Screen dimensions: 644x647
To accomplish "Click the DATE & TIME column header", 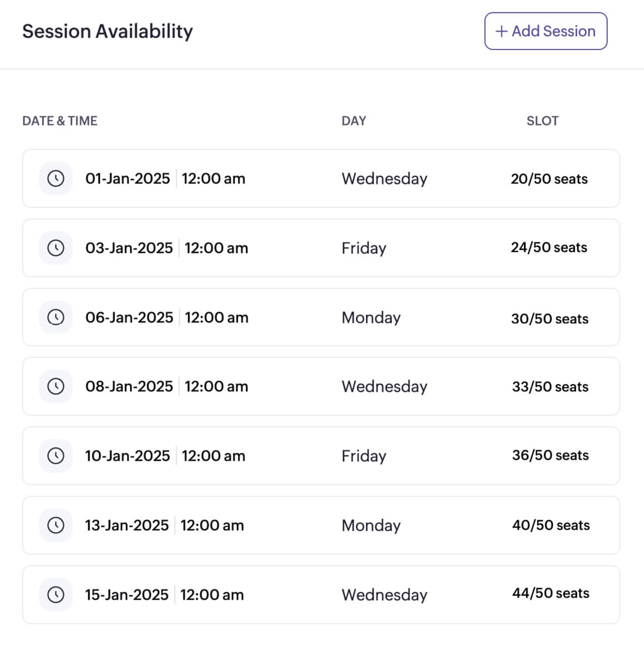I will click(60, 121).
